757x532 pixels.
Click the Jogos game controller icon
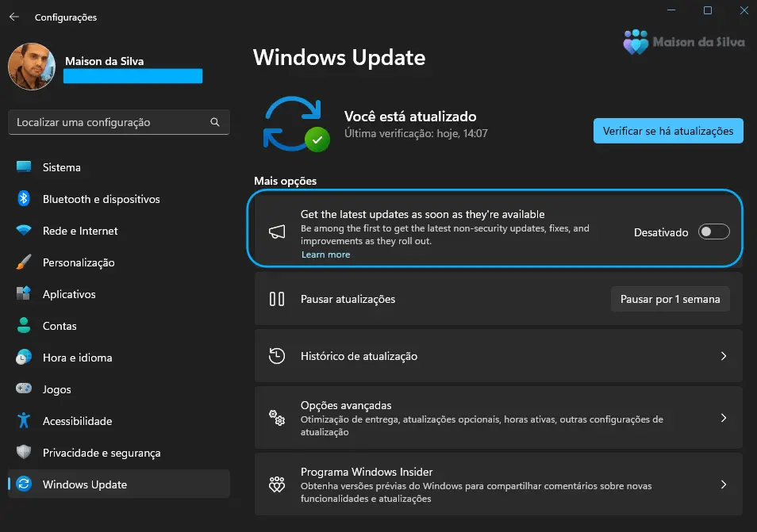(24, 389)
